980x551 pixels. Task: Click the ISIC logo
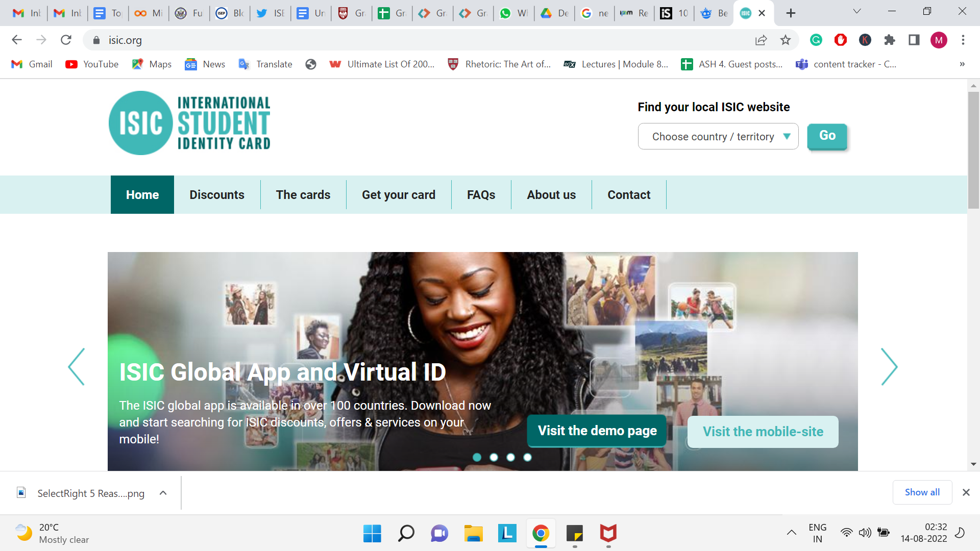[x=189, y=123]
